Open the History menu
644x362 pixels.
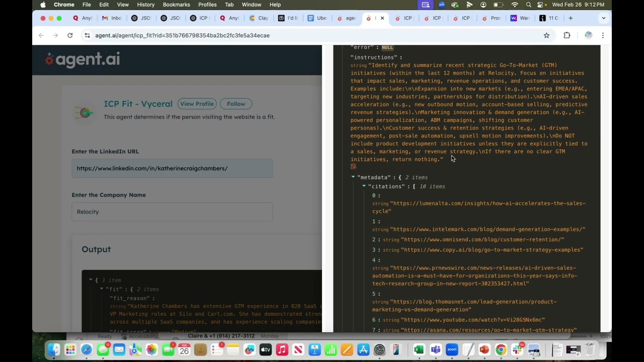click(146, 5)
